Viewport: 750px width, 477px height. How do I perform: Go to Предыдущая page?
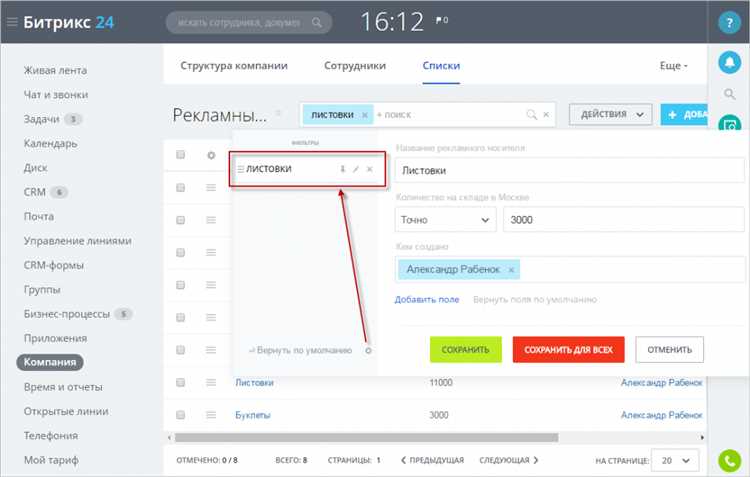click(432, 460)
